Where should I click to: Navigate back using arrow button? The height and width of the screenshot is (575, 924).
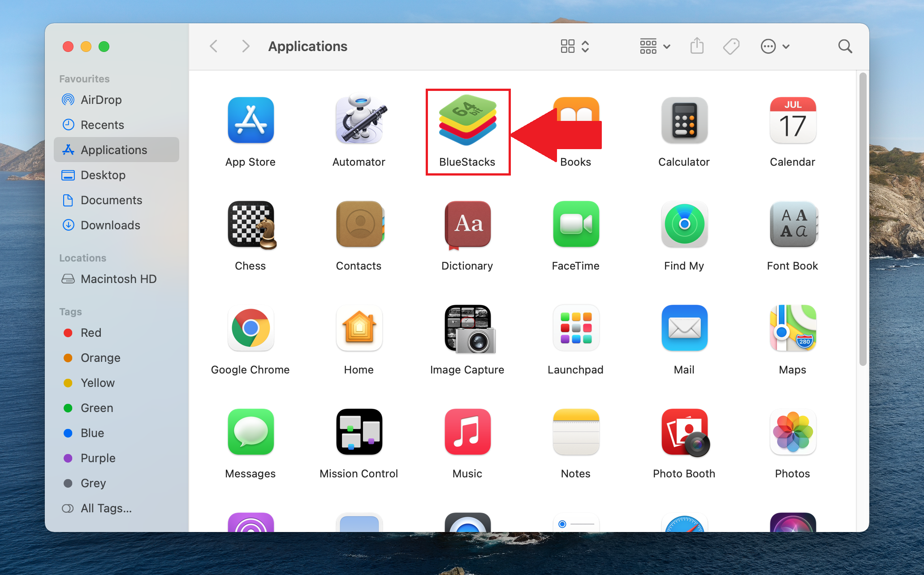[213, 46]
